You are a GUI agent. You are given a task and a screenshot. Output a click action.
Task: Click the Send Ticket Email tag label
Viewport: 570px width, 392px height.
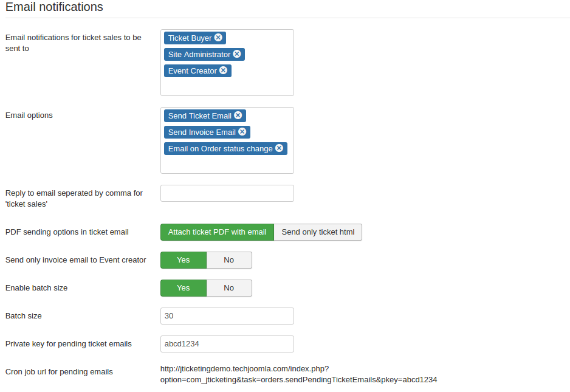pyautogui.click(x=199, y=115)
